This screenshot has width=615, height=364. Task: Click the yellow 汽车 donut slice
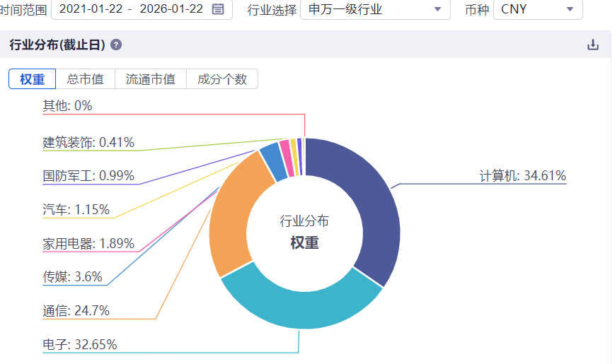(x=295, y=157)
